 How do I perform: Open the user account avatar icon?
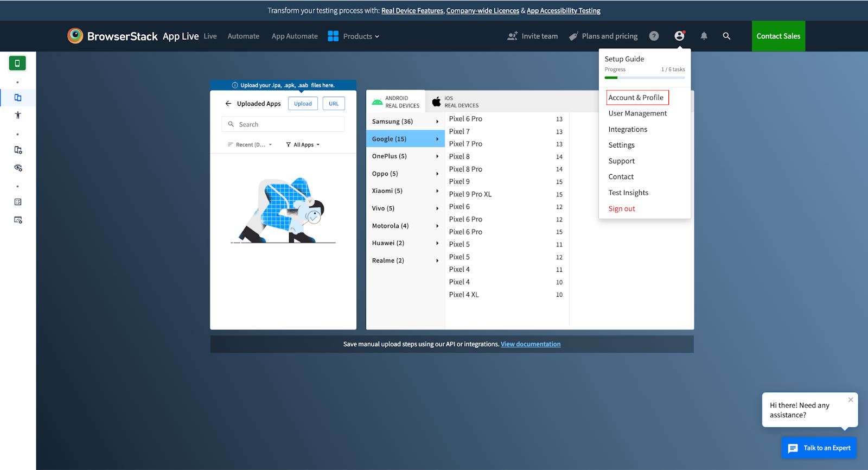click(x=679, y=36)
